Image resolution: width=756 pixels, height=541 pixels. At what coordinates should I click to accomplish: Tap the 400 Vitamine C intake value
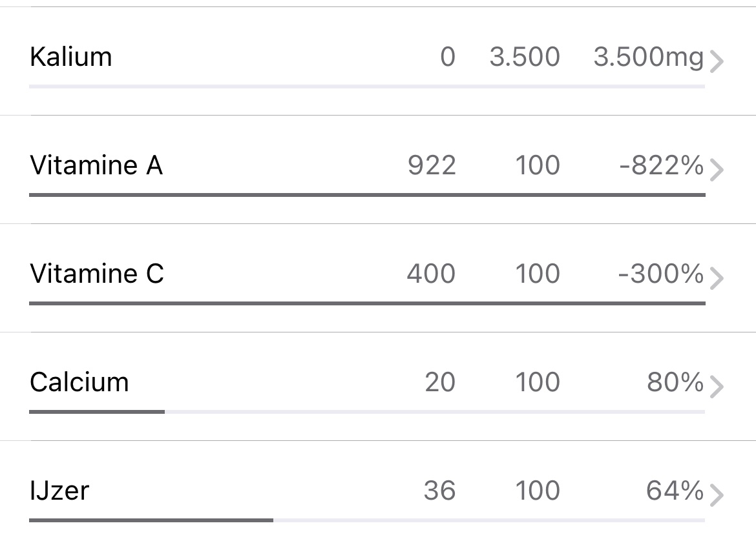pyautogui.click(x=431, y=274)
